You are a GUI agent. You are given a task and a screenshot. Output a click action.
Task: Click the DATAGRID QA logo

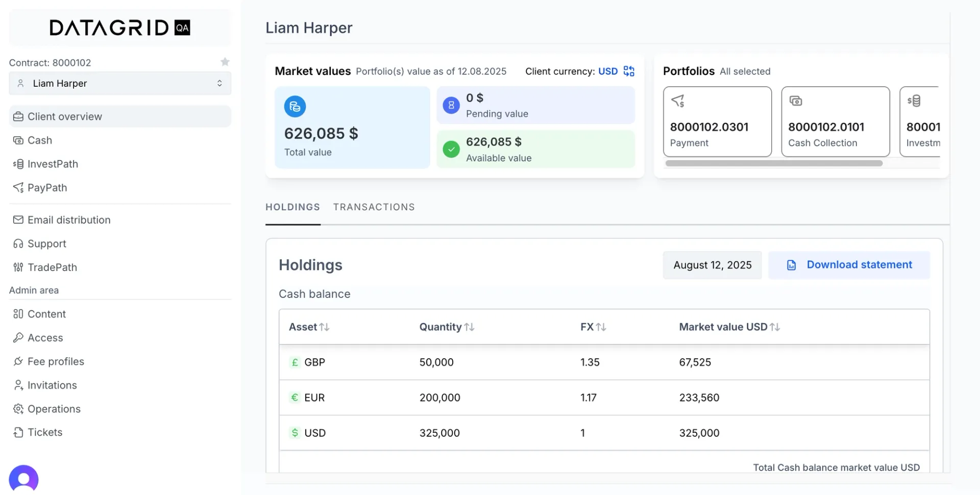pyautogui.click(x=120, y=28)
